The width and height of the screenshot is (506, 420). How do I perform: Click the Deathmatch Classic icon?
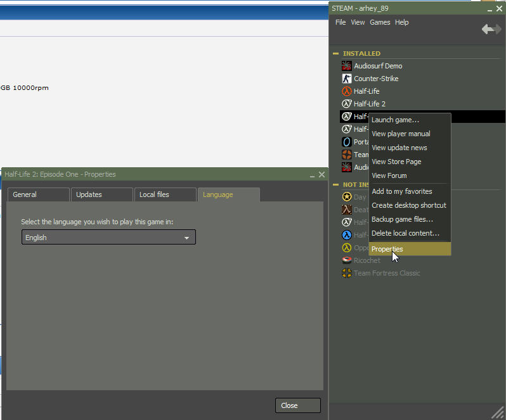[347, 210]
